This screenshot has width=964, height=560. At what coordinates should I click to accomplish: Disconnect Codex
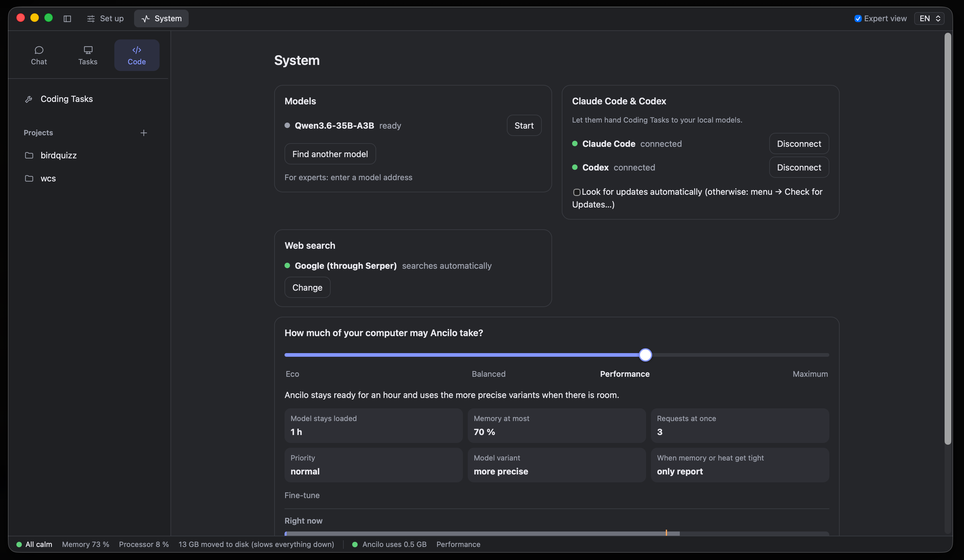(x=799, y=167)
